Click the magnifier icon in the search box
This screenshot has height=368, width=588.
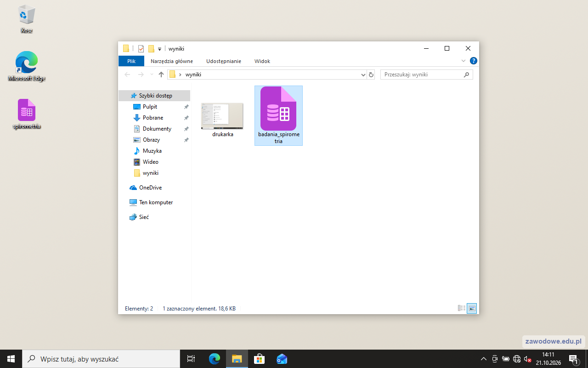click(466, 75)
